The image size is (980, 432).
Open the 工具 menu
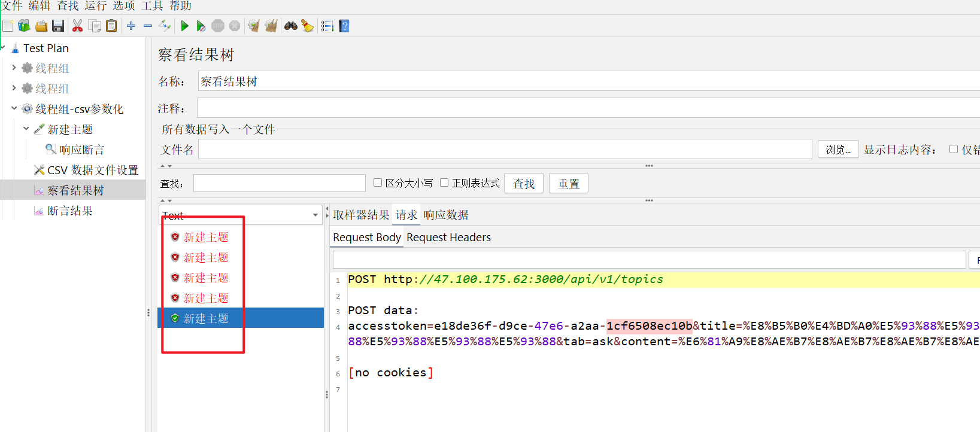click(152, 5)
